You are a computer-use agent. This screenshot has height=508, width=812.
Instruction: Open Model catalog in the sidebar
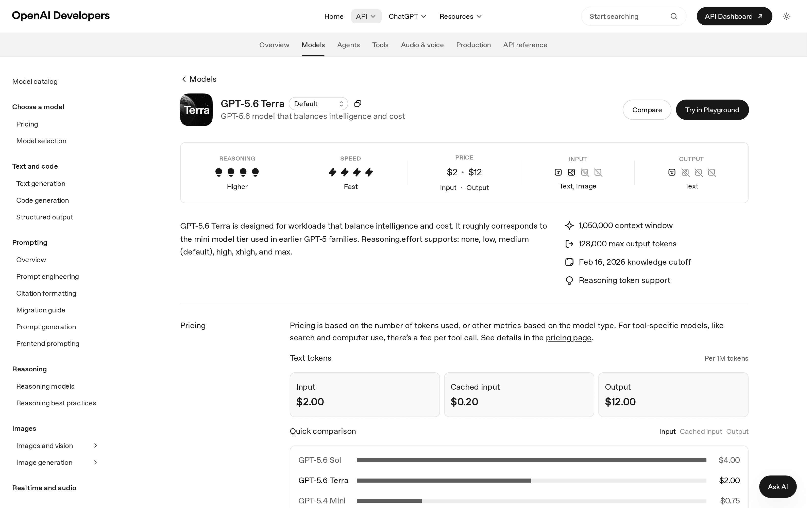[35, 81]
